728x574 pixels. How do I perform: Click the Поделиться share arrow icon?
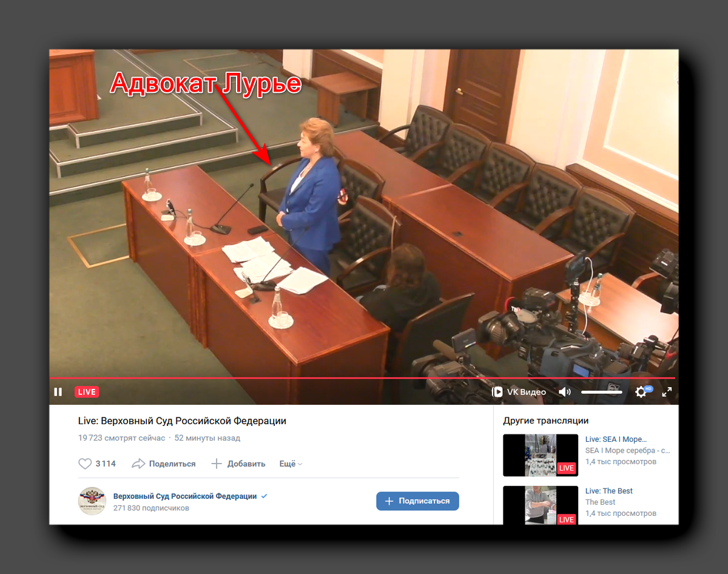(x=138, y=464)
